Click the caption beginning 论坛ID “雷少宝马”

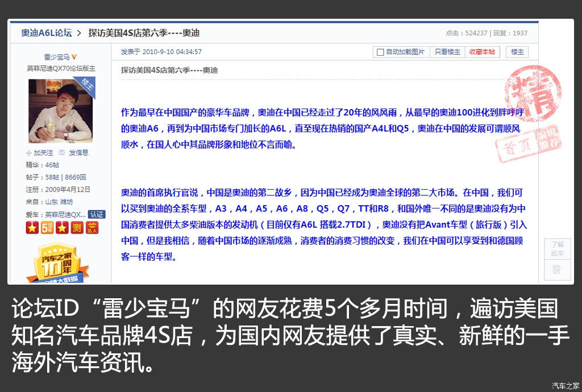tap(289, 335)
